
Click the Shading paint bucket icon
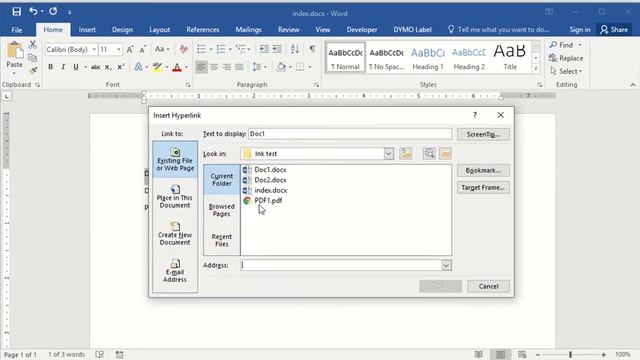point(281,67)
